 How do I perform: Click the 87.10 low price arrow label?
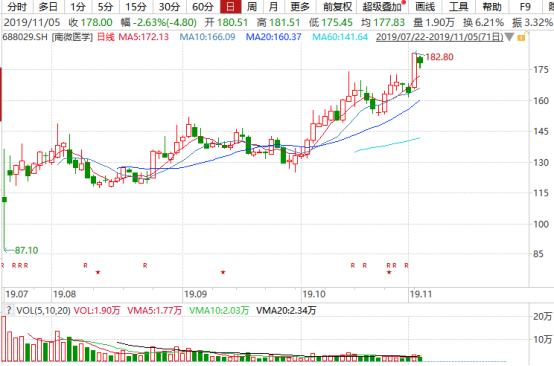click(21, 250)
